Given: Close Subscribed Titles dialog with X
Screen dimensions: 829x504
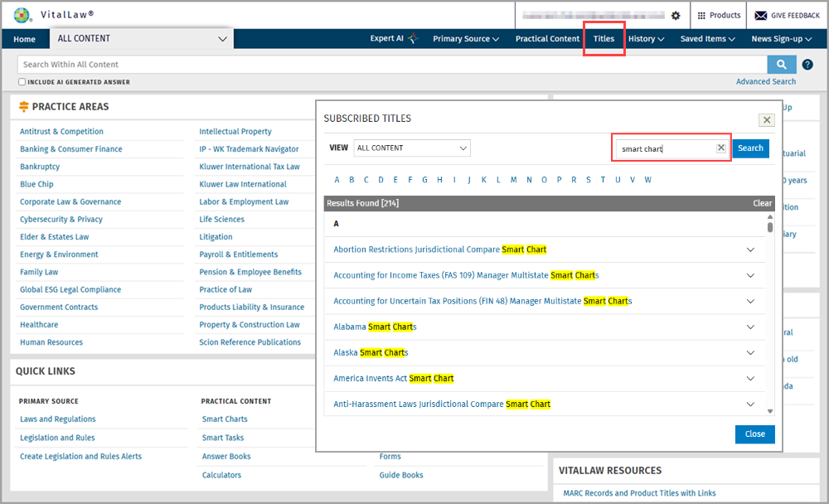Looking at the screenshot, I should tap(767, 120).
